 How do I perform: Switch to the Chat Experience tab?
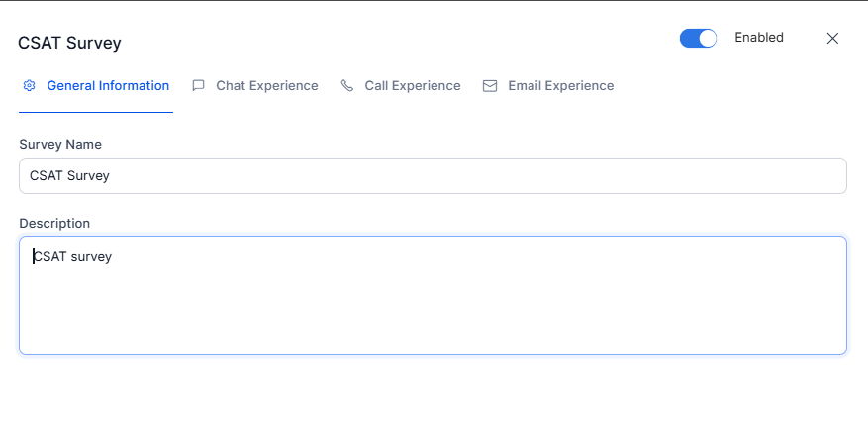[x=267, y=86]
